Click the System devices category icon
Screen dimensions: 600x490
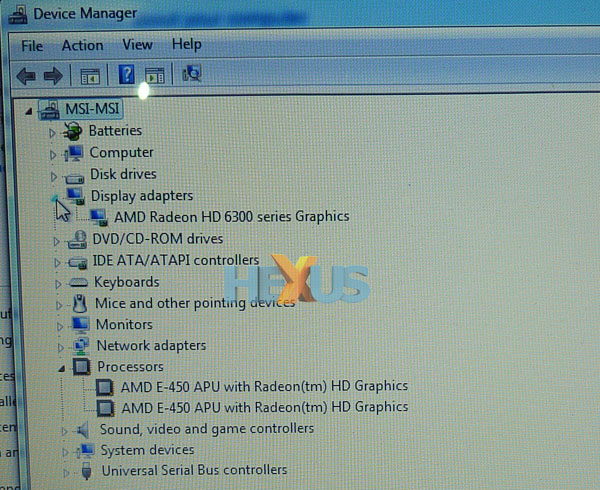(85, 451)
